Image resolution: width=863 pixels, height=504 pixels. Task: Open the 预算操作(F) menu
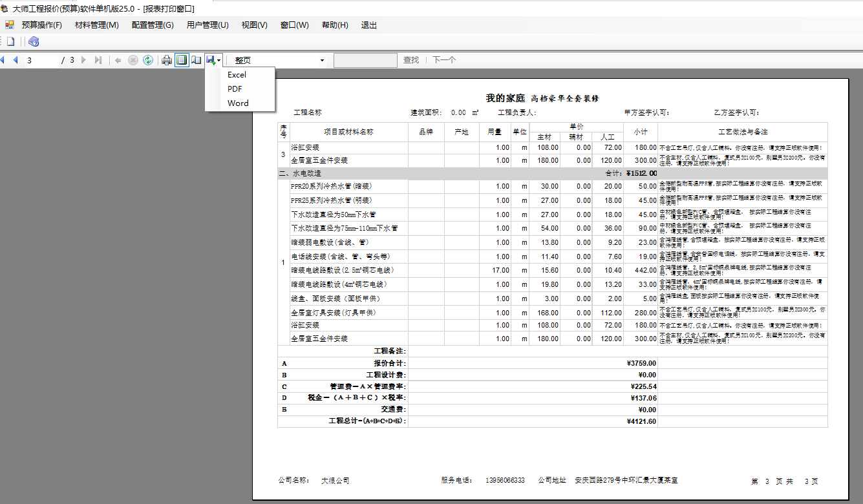[41, 25]
